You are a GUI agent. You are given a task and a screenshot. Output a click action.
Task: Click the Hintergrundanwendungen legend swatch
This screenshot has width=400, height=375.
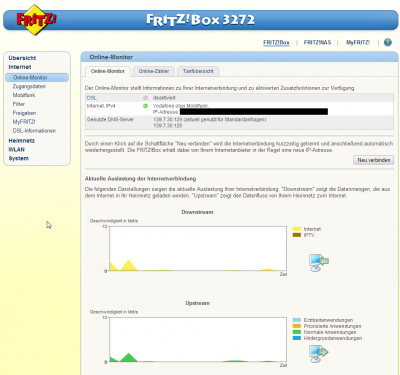[297, 338]
